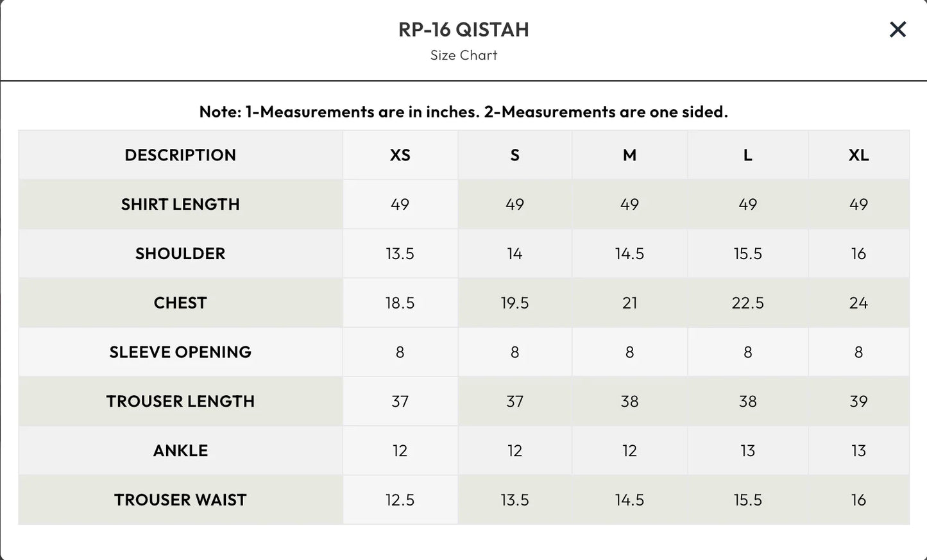The image size is (927, 560).
Task: Select the SHIRT LENGTH row label
Action: pyautogui.click(x=180, y=204)
